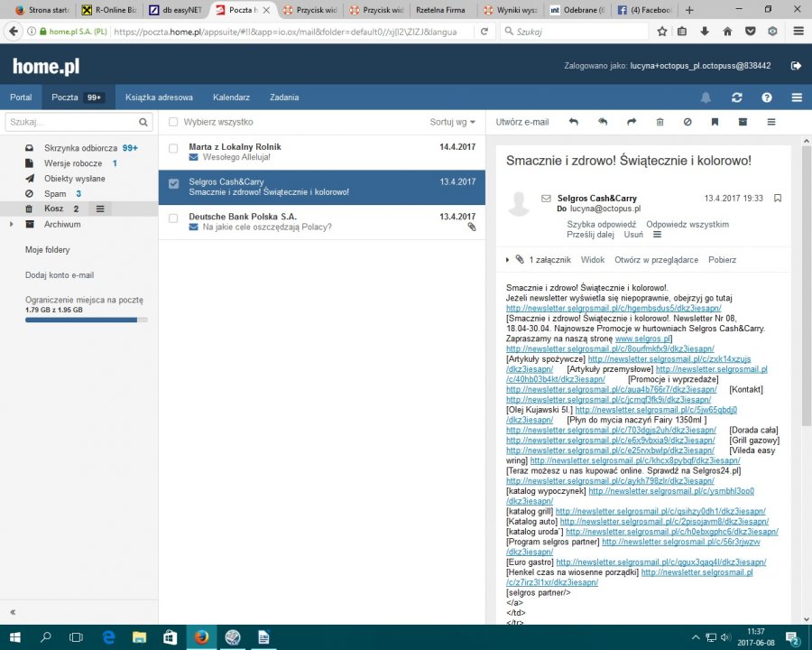Open Firefox downloads arrow icon
812x650 pixels.
(705, 32)
